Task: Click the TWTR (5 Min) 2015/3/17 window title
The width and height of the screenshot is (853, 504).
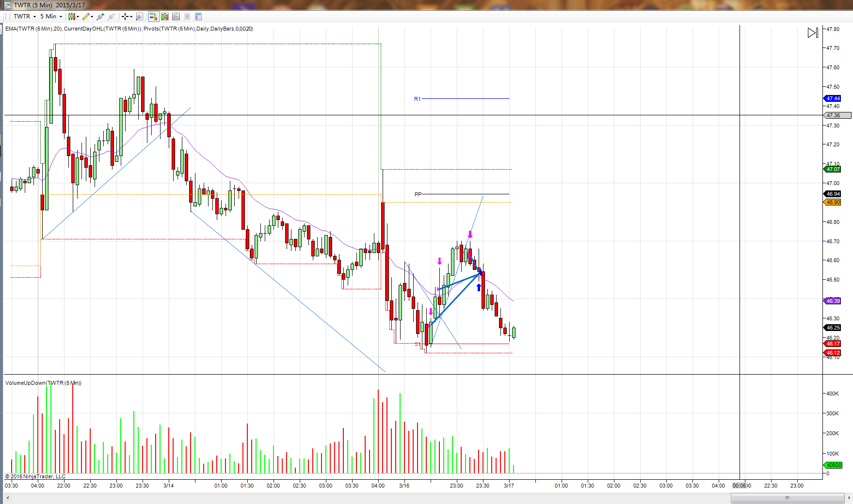Action: tap(49, 5)
